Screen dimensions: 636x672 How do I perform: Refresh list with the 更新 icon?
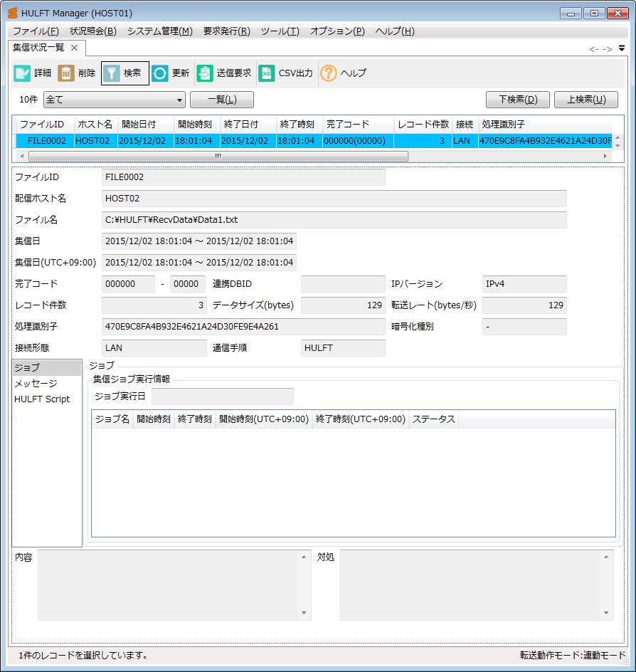[160, 73]
